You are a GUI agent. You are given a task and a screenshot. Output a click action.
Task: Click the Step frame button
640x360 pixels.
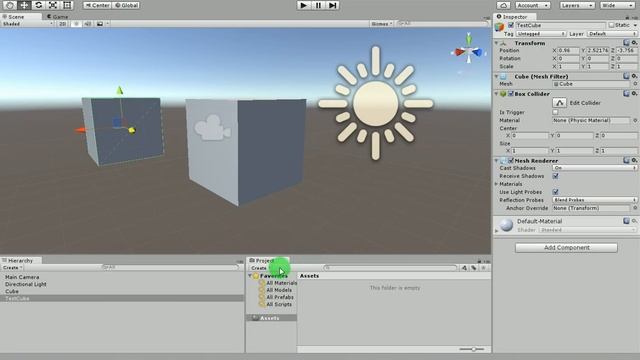pos(333,5)
